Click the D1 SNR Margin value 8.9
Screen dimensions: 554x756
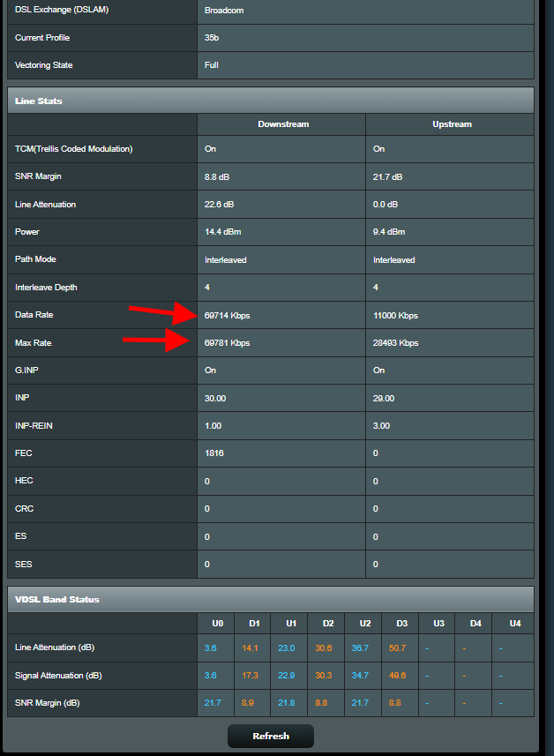[248, 703]
